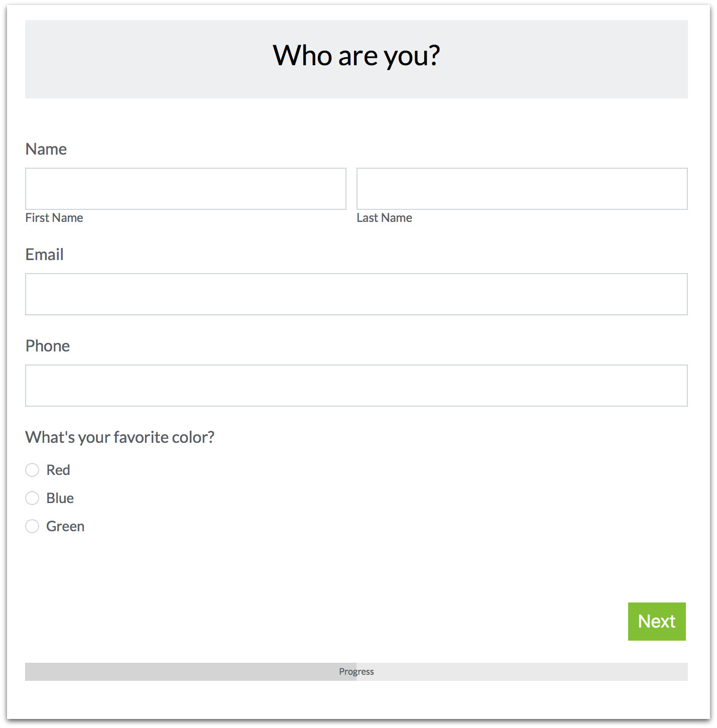Viewport: 717px width, 728px height.
Task: Select the Green favorite color option
Action: click(x=32, y=526)
